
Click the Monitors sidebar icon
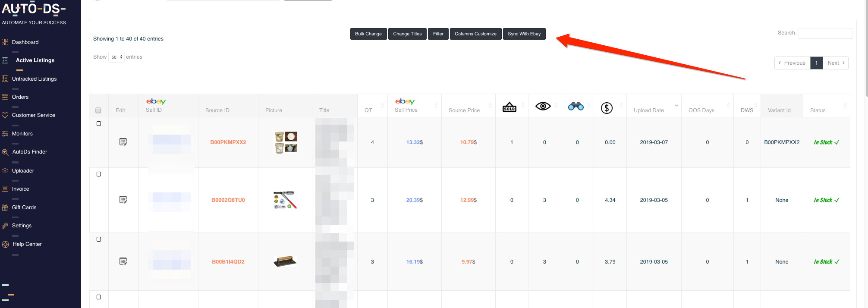click(5, 134)
